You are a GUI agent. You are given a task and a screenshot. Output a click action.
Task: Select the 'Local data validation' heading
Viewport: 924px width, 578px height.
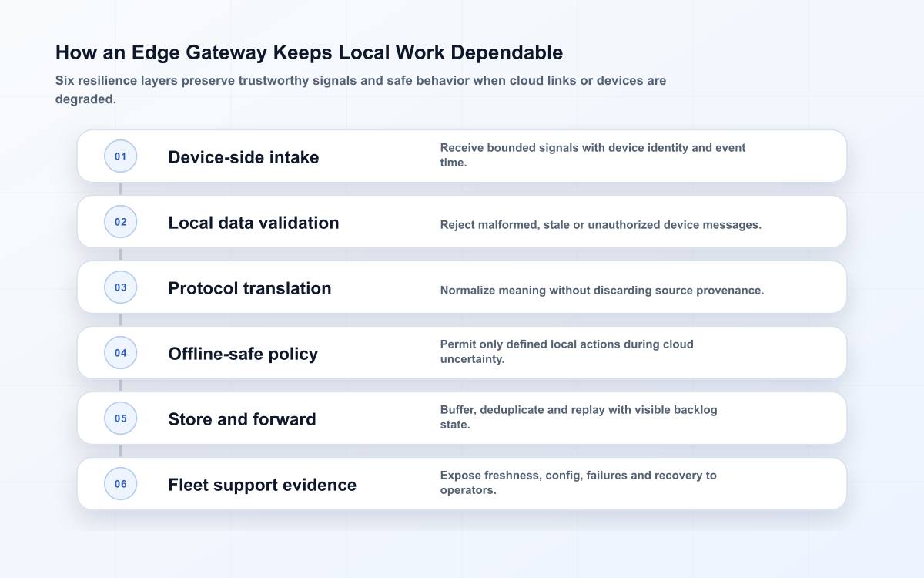[253, 223]
